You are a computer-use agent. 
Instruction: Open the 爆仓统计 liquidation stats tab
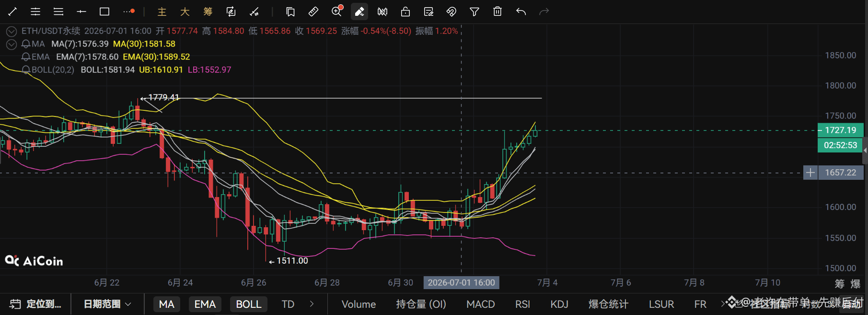pyautogui.click(x=608, y=304)
